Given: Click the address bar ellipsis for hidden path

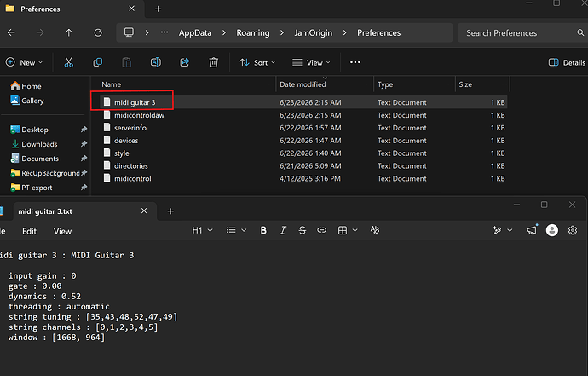Looking at the screenshot, I should coord(164,32).
